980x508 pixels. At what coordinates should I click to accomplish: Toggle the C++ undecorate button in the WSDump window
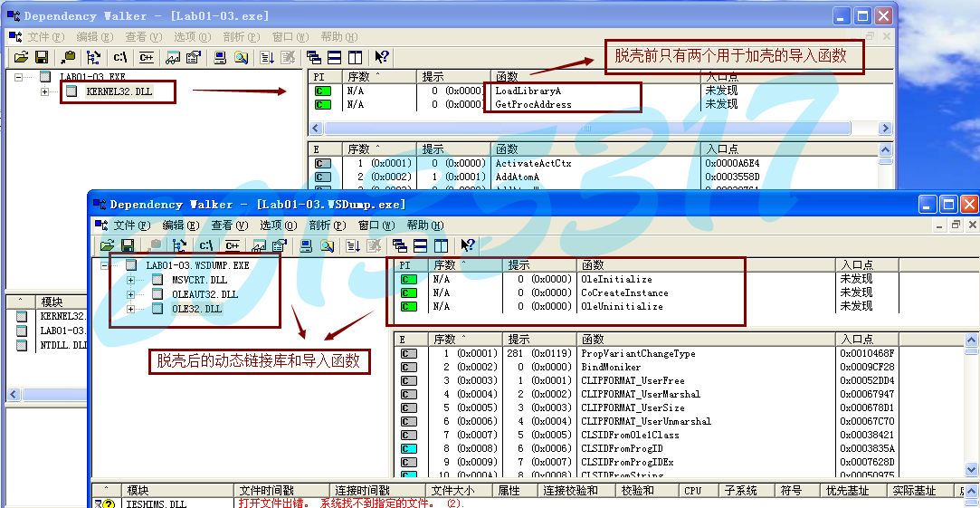pos(232,245)
